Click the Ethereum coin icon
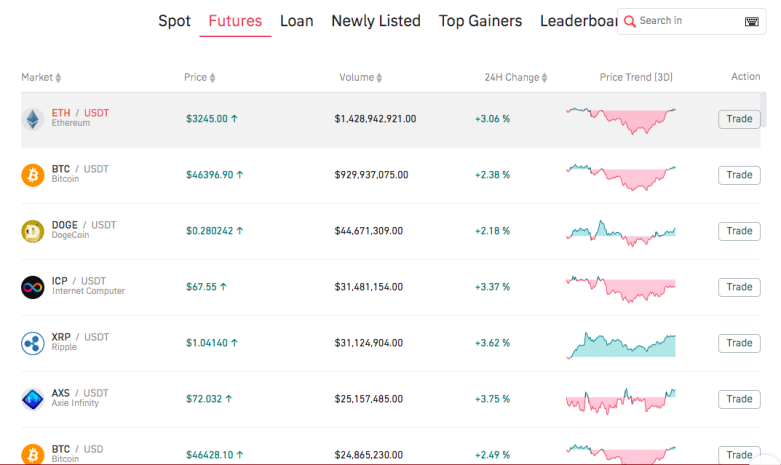The height and width of the screenshot is (465, 781). click(33, 119)
